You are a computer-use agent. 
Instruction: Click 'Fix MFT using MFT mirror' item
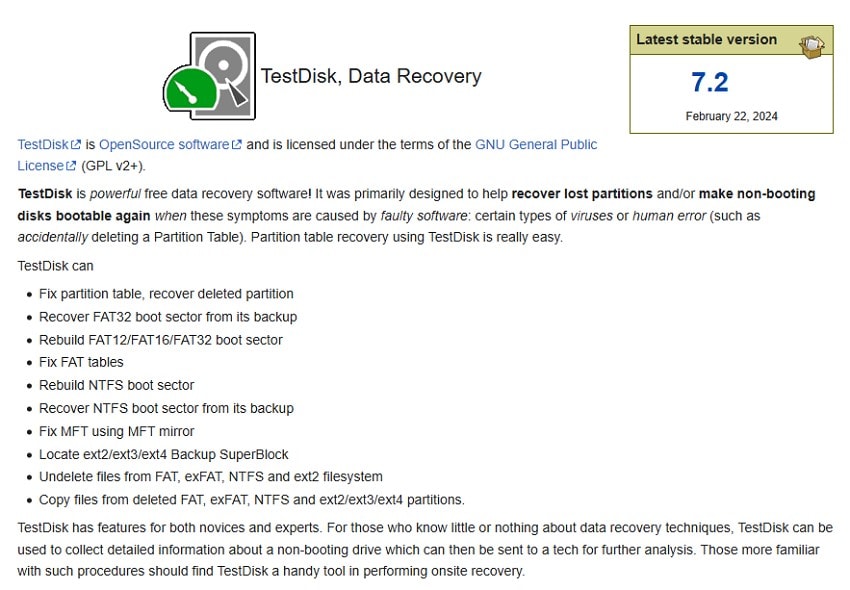[116, 431]
